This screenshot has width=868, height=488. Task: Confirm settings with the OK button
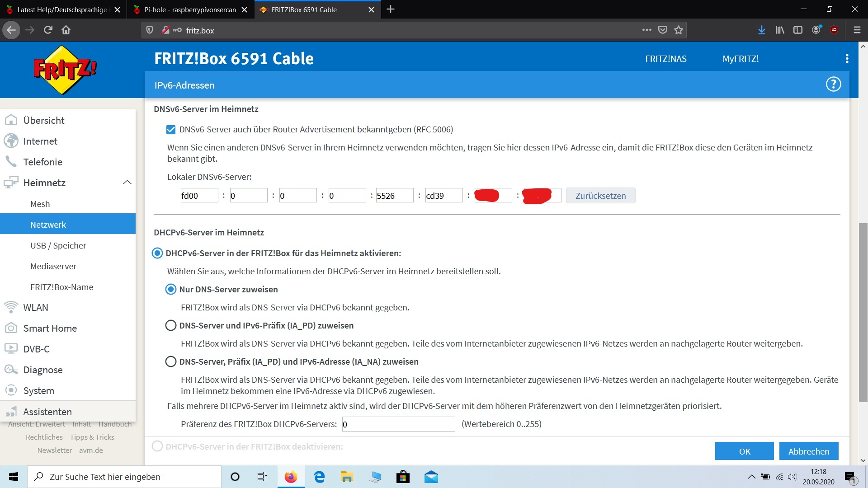pos(744,451)
